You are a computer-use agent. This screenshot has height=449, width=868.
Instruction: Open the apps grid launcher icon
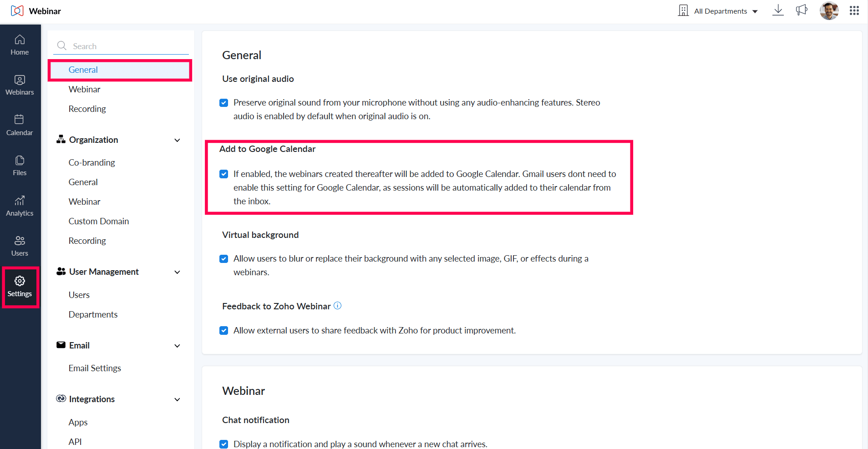tap(854, 10)
